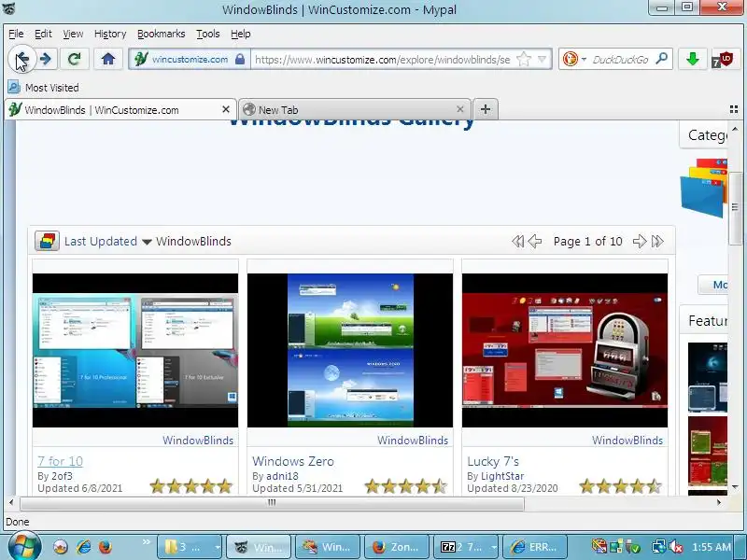747x560 pixels.
Task: Open the 7 for 10 skin thumbnail
Action: point(135,350)
